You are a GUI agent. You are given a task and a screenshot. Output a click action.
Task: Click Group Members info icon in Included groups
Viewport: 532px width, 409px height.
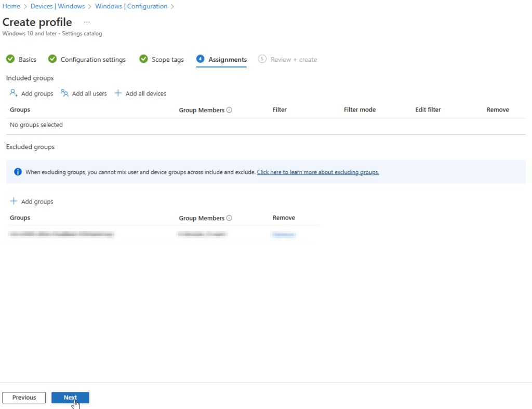[x=229, y=110]
